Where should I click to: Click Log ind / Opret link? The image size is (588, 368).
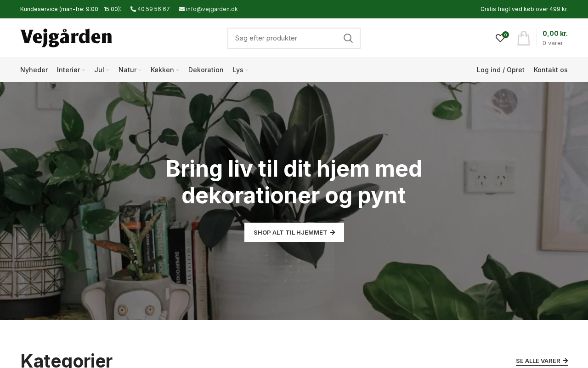pos(501,70)
